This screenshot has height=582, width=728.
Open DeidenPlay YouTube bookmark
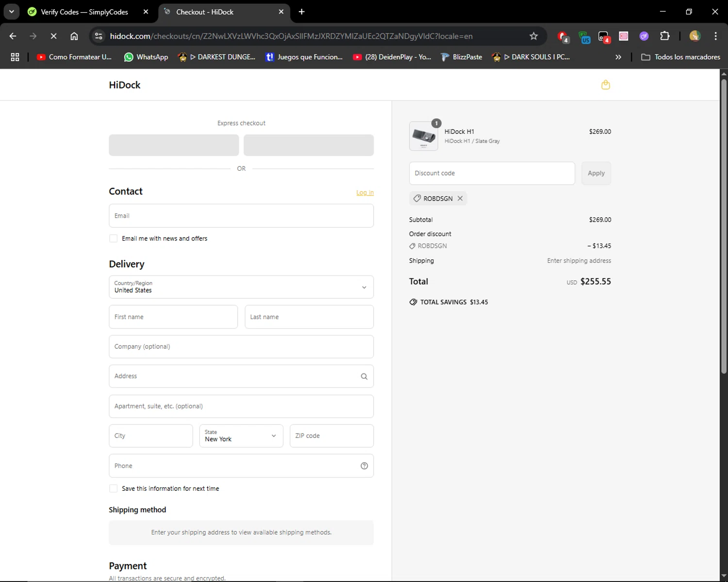coord(392,57)
